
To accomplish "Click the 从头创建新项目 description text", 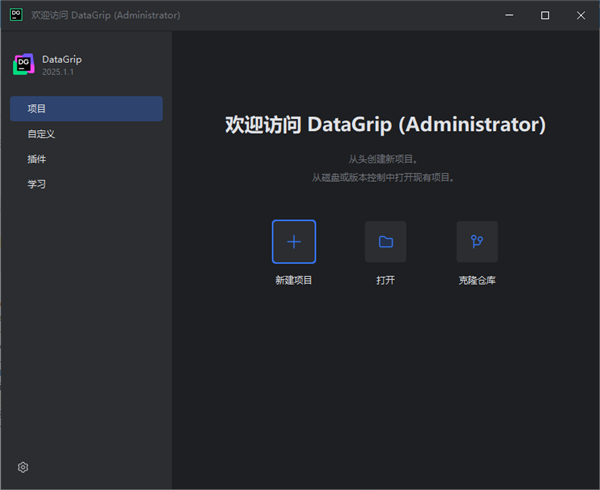I will pos(385,159).
